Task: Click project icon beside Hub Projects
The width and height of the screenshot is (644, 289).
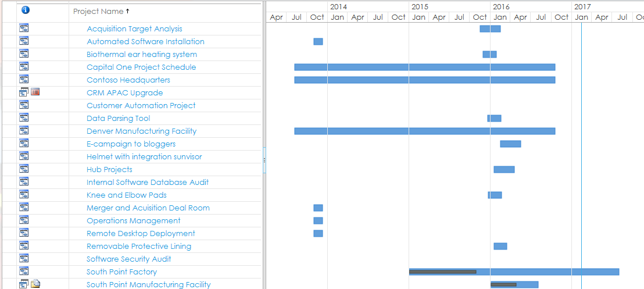Action: click(x=24, y=169)
